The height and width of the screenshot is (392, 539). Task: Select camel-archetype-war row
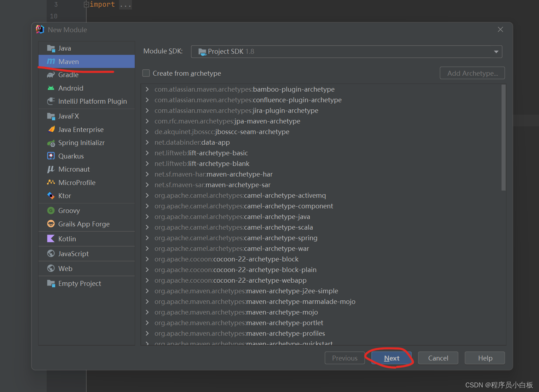pos(321,248)
